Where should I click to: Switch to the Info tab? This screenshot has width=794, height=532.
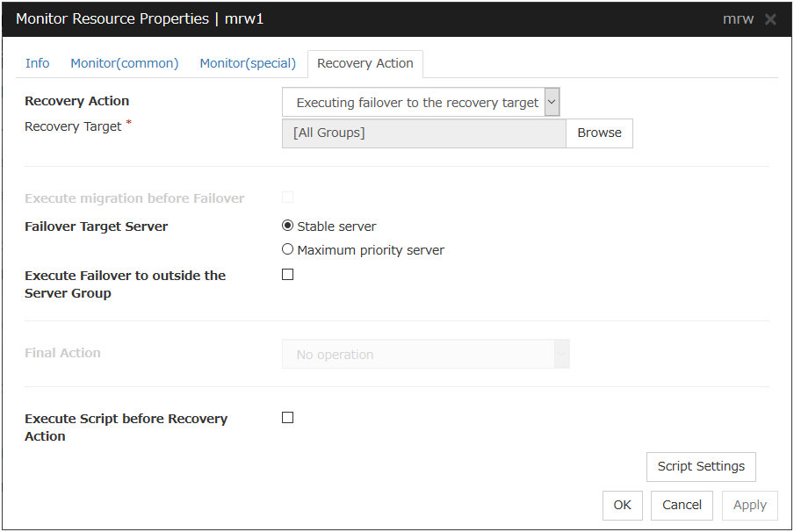point(38,63)
